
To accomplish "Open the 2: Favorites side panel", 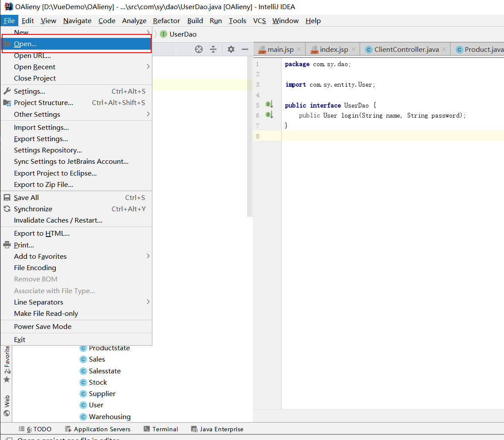I will 7,364.
